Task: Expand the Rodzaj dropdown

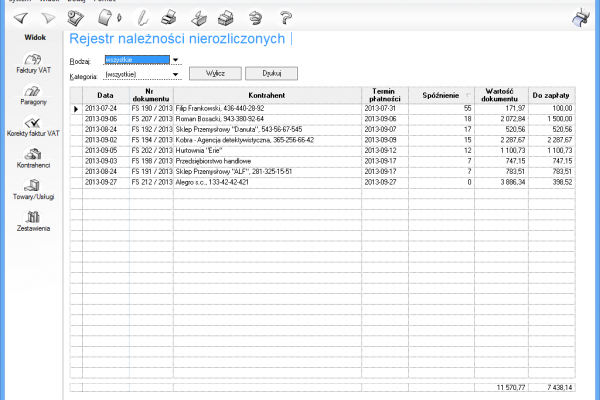Action: (x=176, y=60)
